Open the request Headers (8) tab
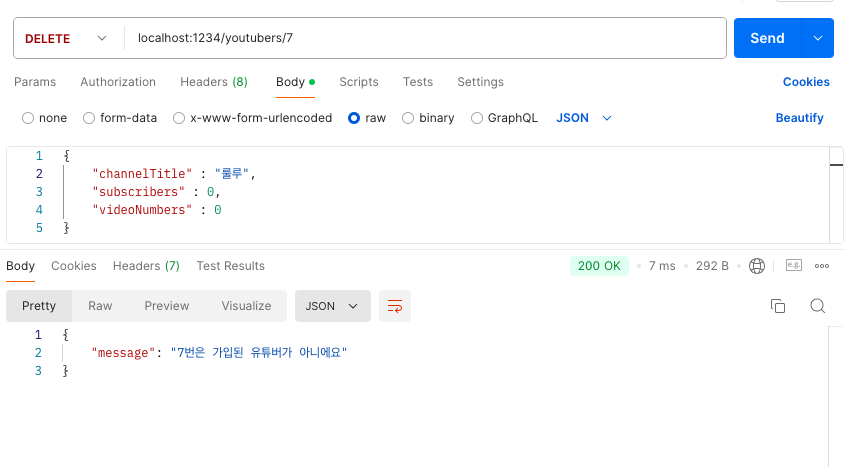Viewport: 846px width, 467px height. 214,82
